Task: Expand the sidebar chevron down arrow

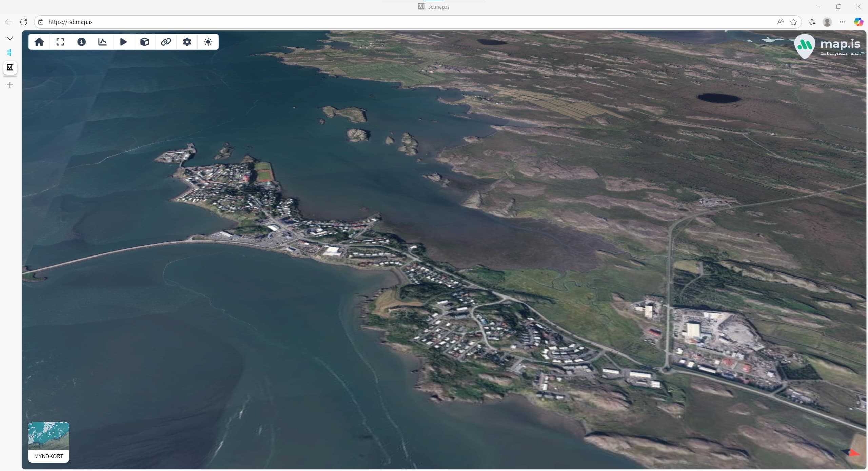Action: (10, 39)
